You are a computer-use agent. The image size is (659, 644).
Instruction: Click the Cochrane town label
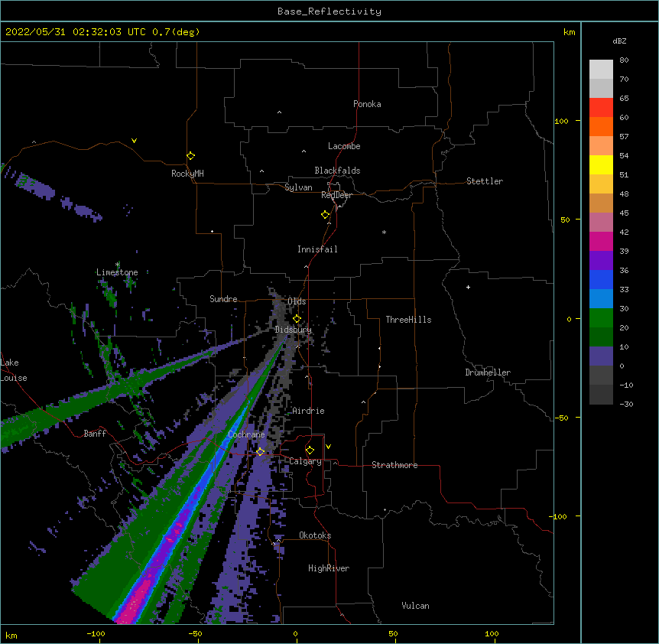click(246, 434)
